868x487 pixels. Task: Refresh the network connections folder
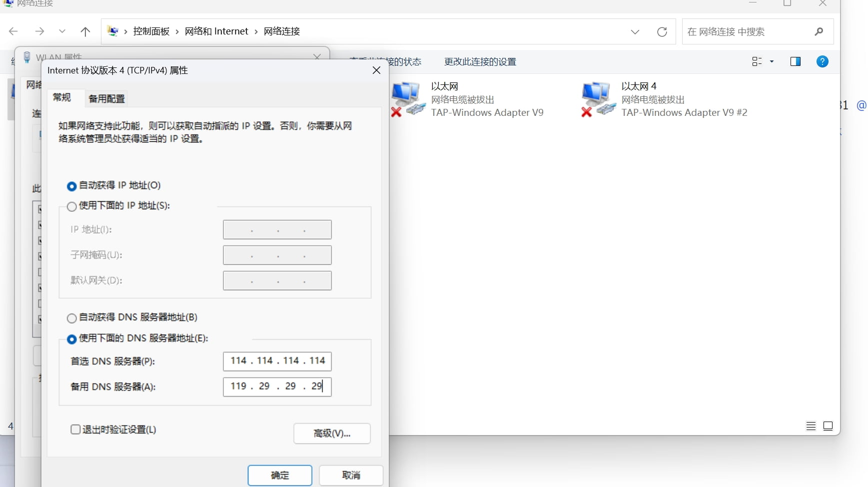[x=662, y=31]
